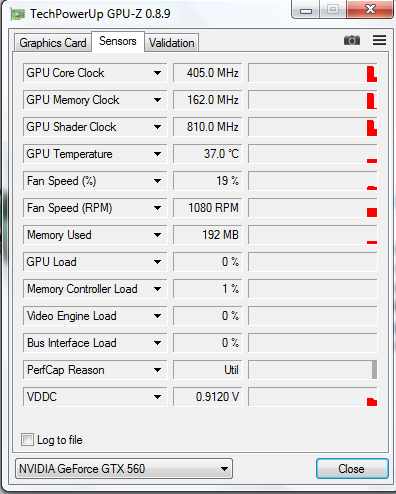
Task: Click the Memory Used graph
Action: 313,235
